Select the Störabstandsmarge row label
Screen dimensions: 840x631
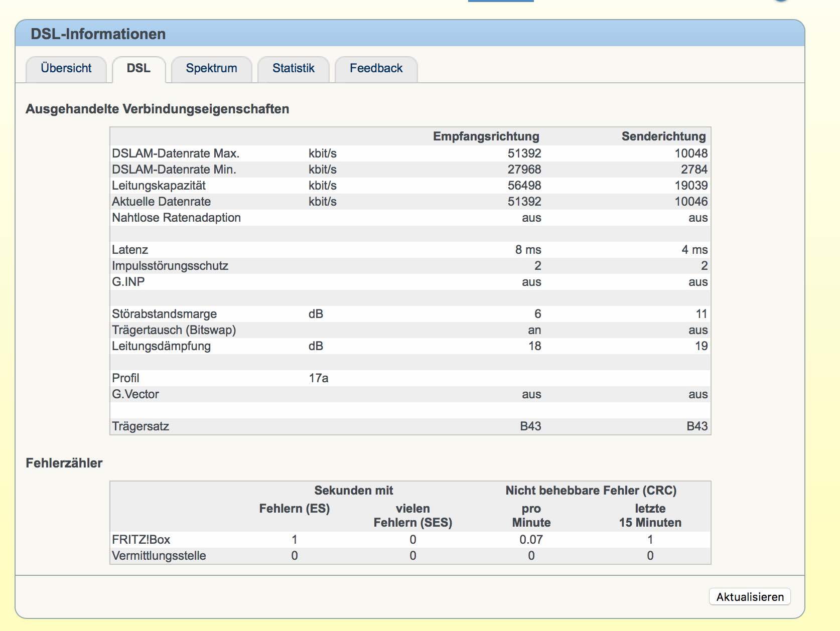[x=164, y=314]
